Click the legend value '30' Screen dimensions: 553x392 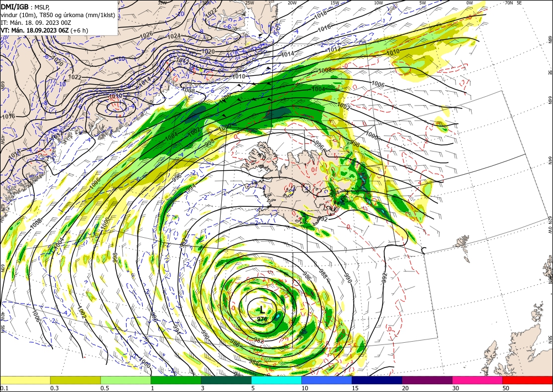point(456,388)
